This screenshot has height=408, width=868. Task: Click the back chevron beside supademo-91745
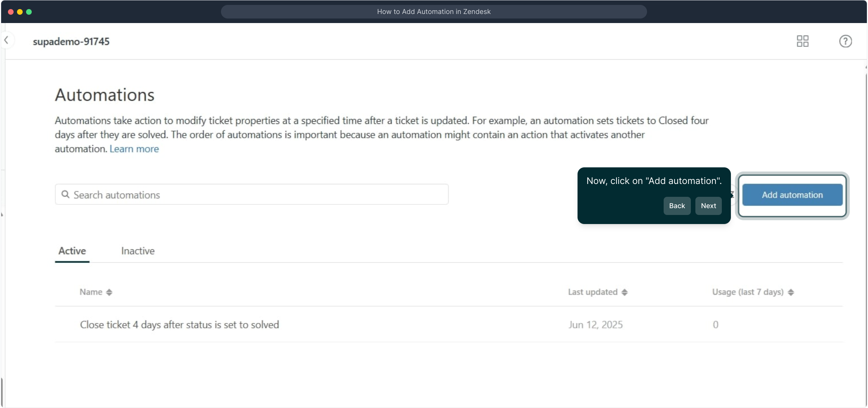click(x=6, y=40)
